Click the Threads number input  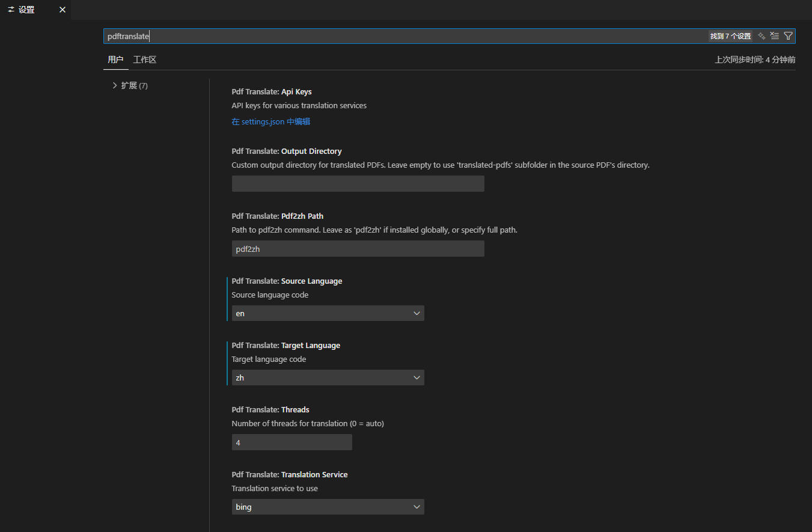(x=292, y=442)
